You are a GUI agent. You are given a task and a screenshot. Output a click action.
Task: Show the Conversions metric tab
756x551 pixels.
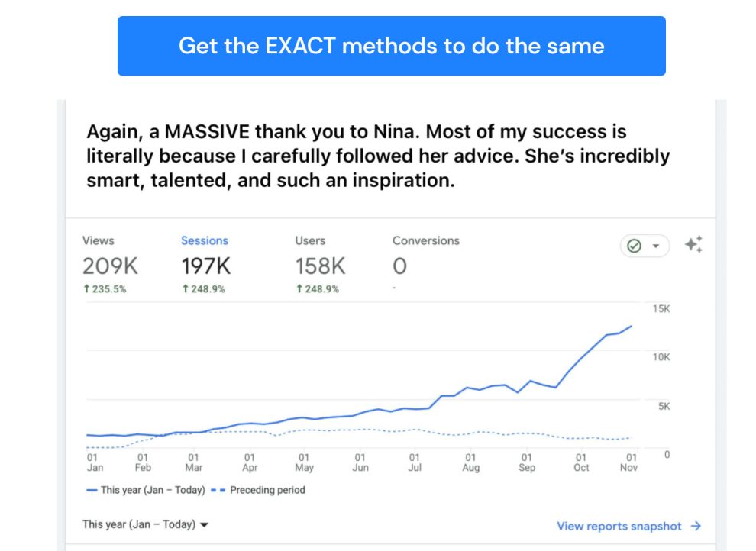point(425,240)
